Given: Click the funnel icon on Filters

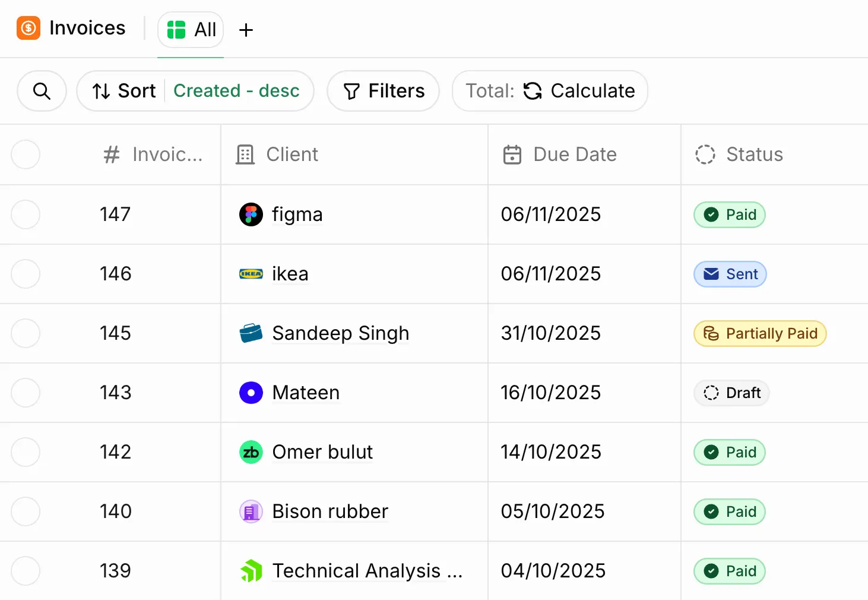Looking at the screenshot, I should point(352,91).
